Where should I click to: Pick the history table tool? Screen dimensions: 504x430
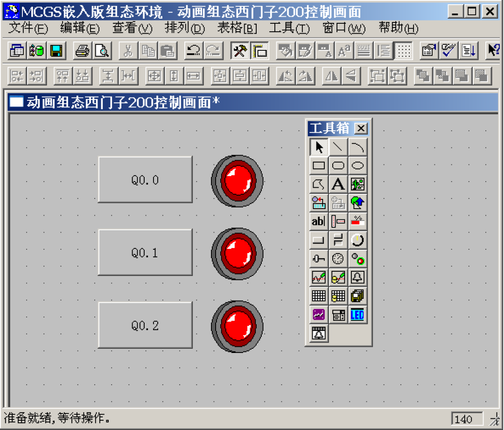tap(338, 296)
